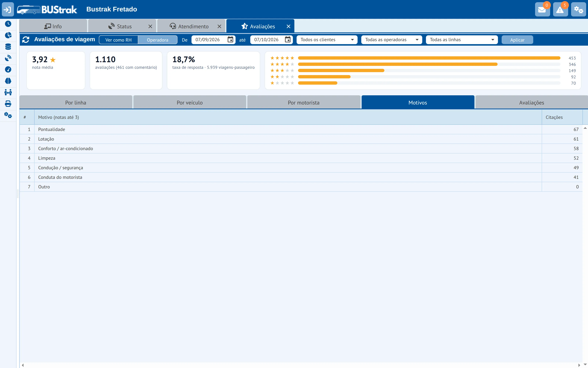Image resolution: width=588 pixels, height=368 pixels.
Task: Refresh Avaliações de viagem with reload icon
Action: tap(26, 39)
